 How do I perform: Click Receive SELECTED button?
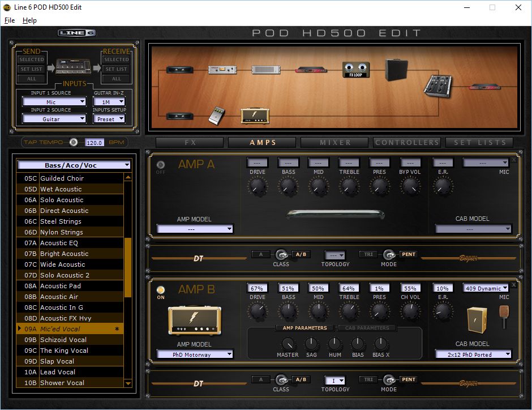[x=117, y=59]
